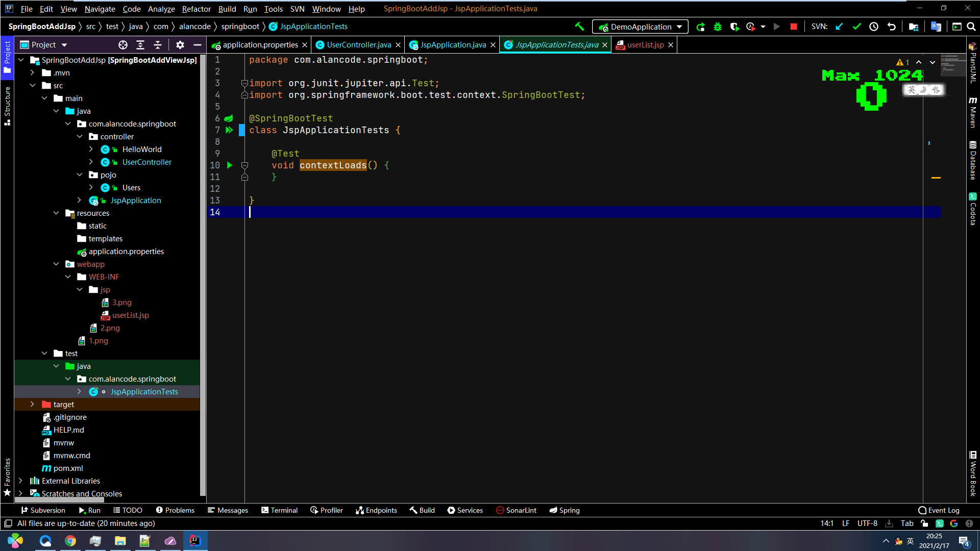This screenshot has height=551, width=980.
Task: Open the Terminal tool window
Action: (x=279, y=510)
